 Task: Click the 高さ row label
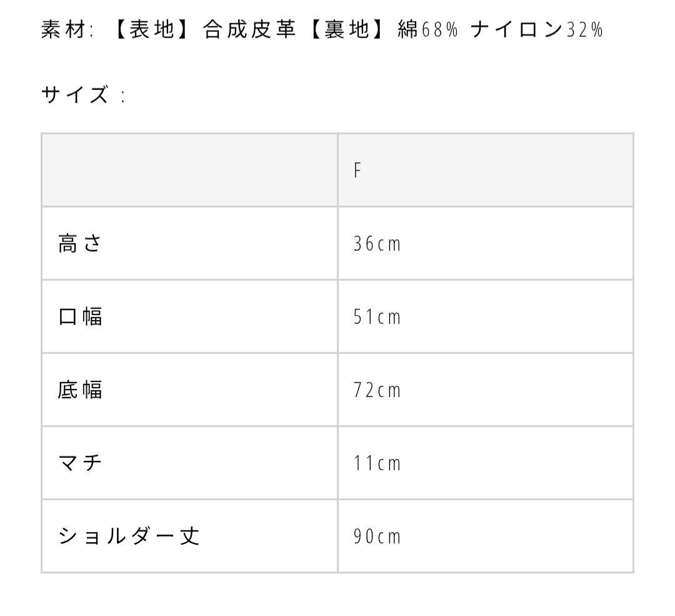[x=79, y=243]
